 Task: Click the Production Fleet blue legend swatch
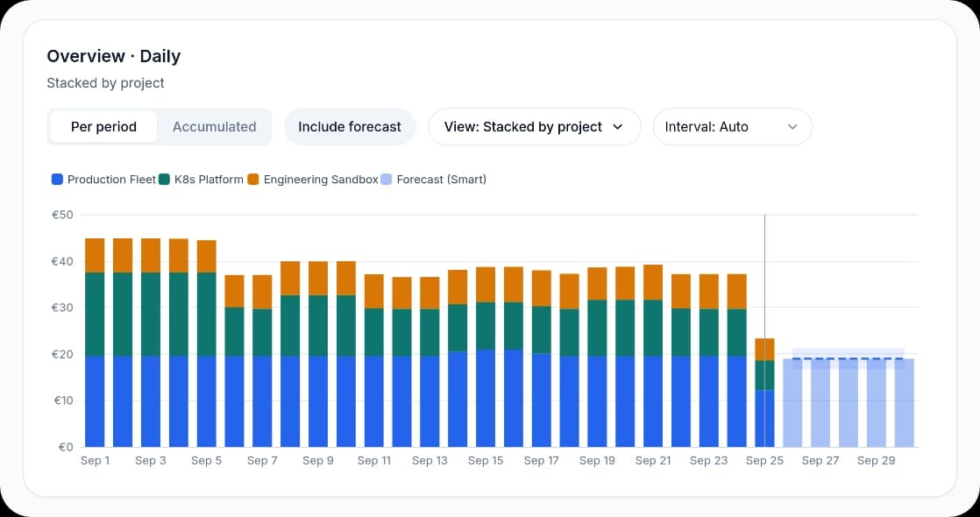[58, 180]
